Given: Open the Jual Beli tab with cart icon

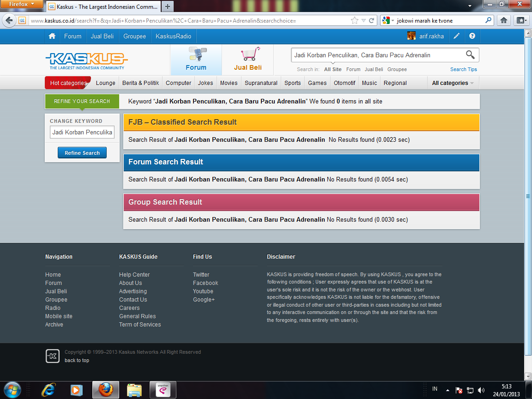Looking at the screenshot, I should [248, 60].
